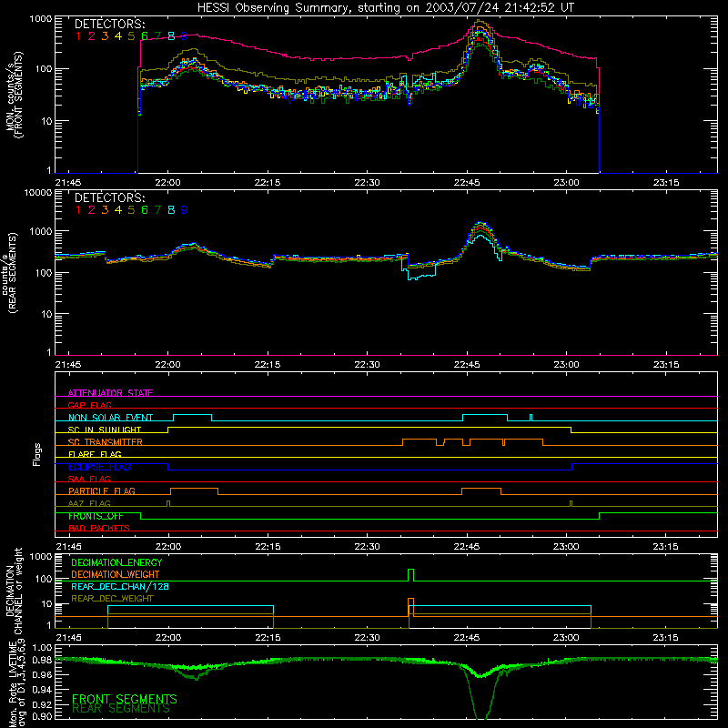
Task: Click the counts/s (REAR SEGMENTS) axis title
Action: point(10,273)
